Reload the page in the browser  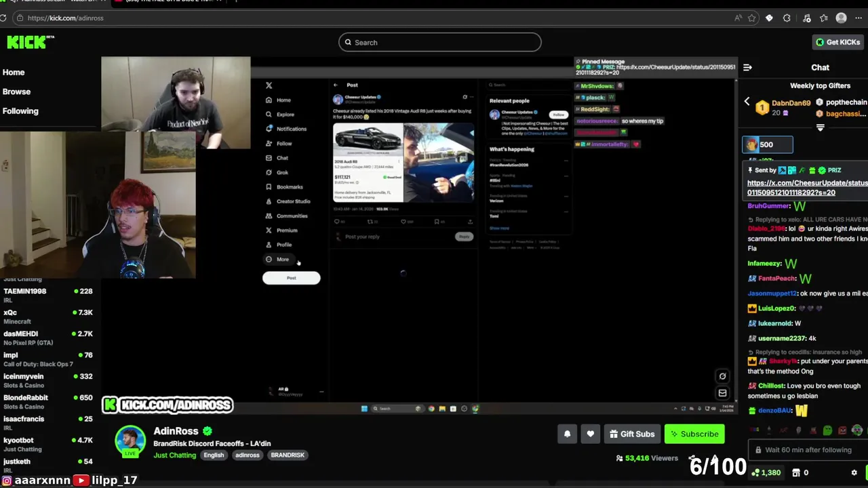[x=3, y=18]
